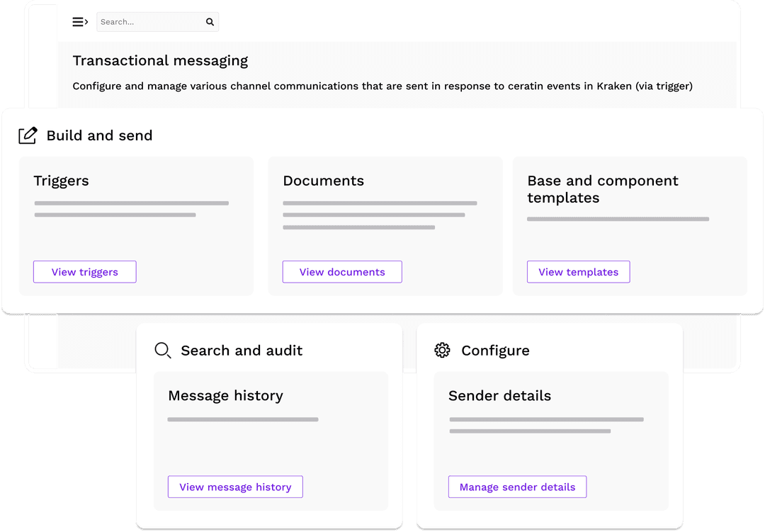Screen dimensions: 765x532
Task: Click the Build and send section heading
Action: pos(99,135)
